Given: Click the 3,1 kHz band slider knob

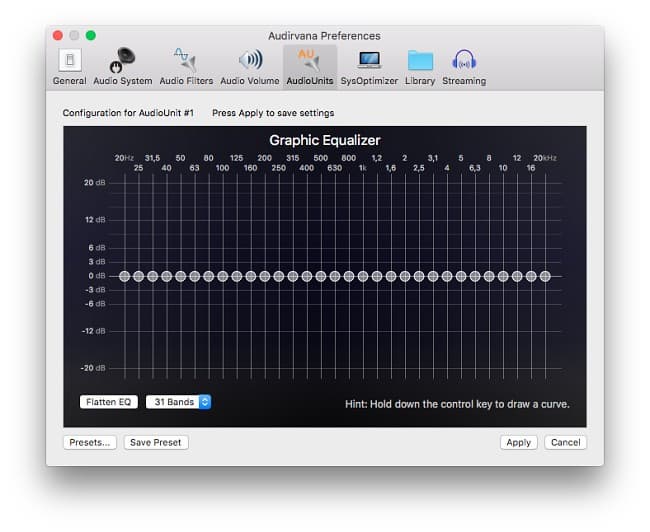Looking at the screenshot, I should tap(433, 276).
